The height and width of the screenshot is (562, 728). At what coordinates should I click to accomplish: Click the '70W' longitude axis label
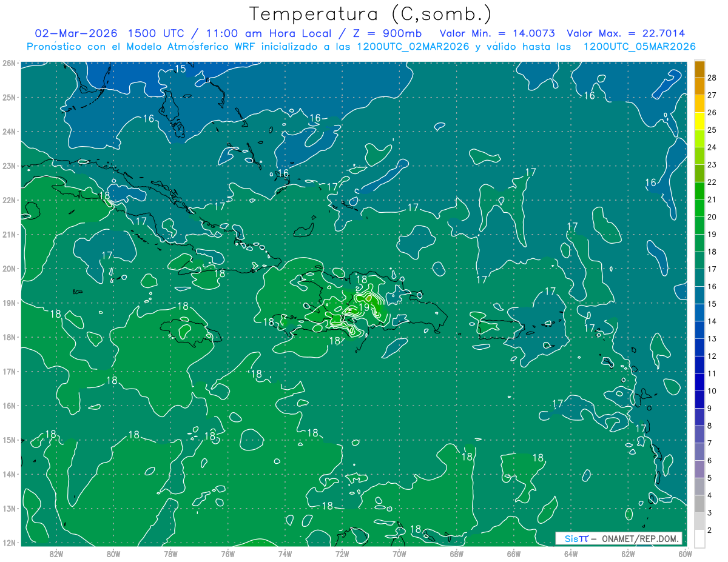pyautogui.click(x=399, y=554)
